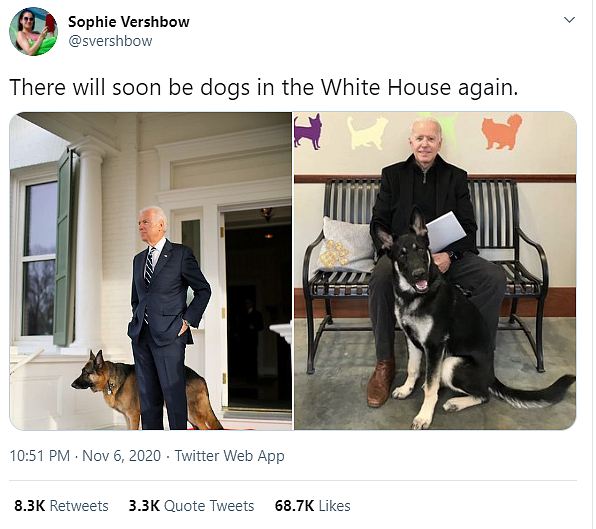Click the tweet text about White House dogs

[263, 87]
